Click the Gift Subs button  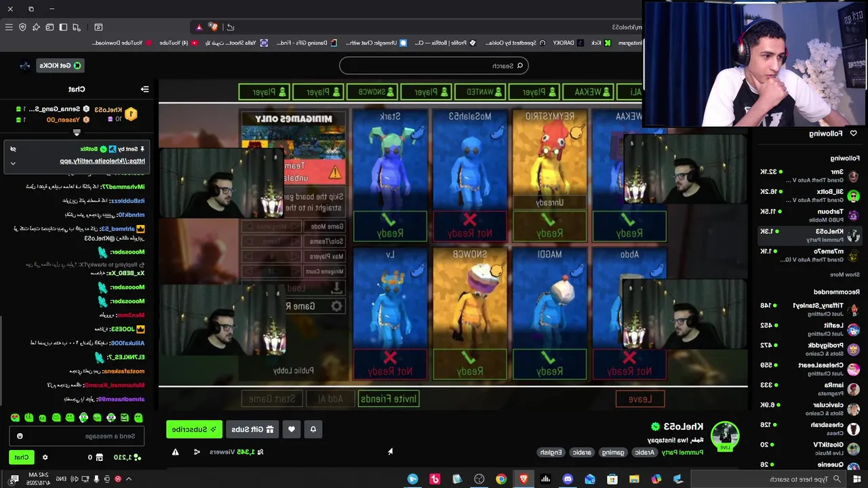[252, 429]
